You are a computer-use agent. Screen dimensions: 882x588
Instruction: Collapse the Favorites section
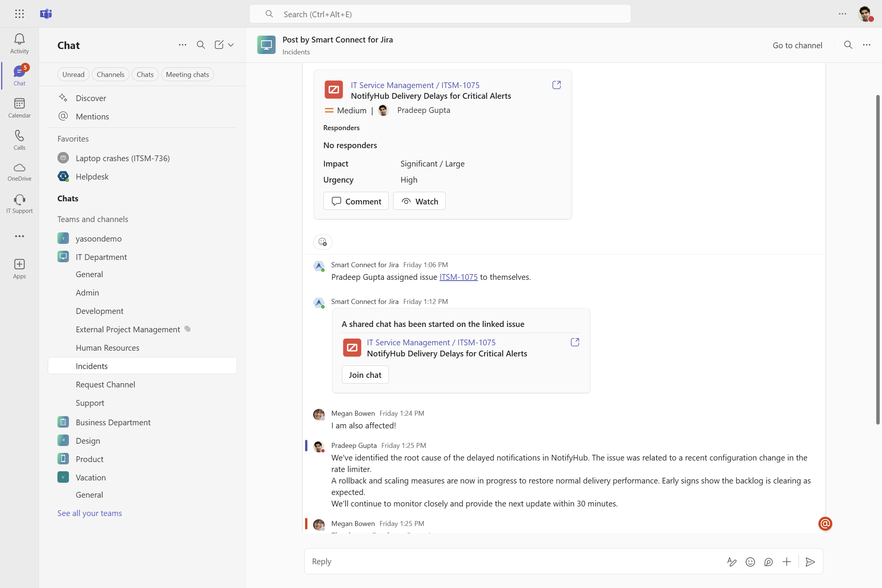[x=73, y=139]
